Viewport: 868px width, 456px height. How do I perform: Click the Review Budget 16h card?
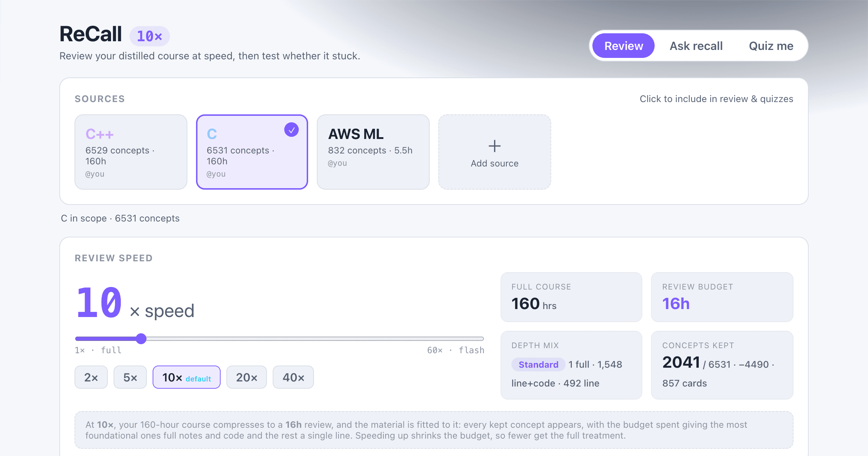(x=722, y=297)
